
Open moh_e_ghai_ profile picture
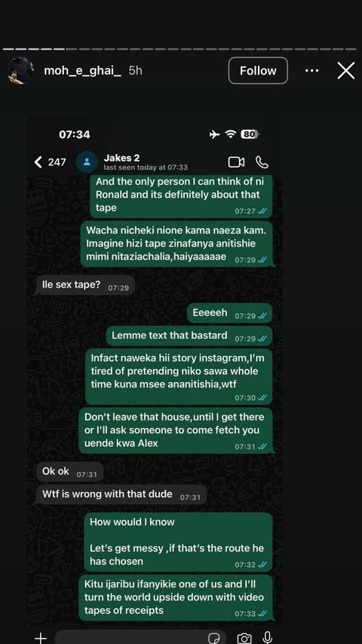[20, 71]
